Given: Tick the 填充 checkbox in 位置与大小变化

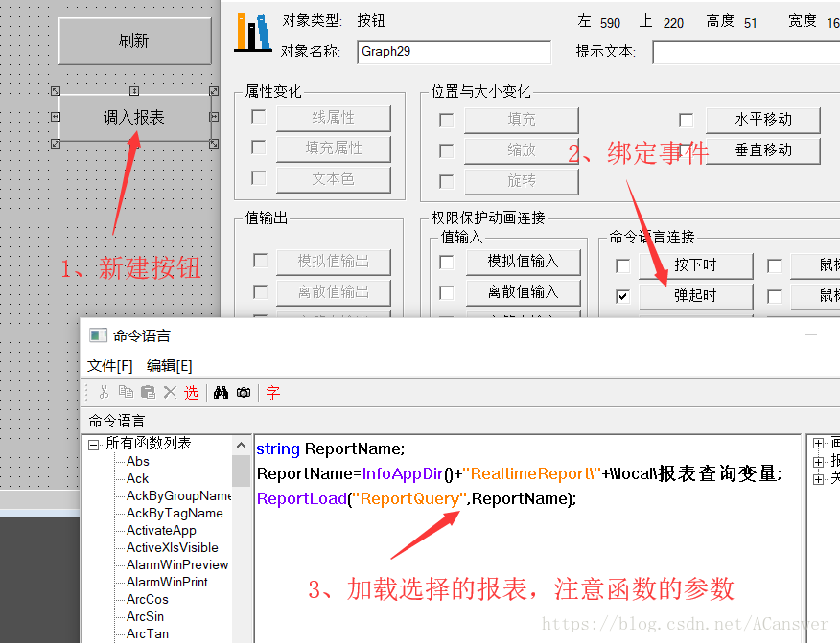Looking at the screenshot, I should click(446, 120).
